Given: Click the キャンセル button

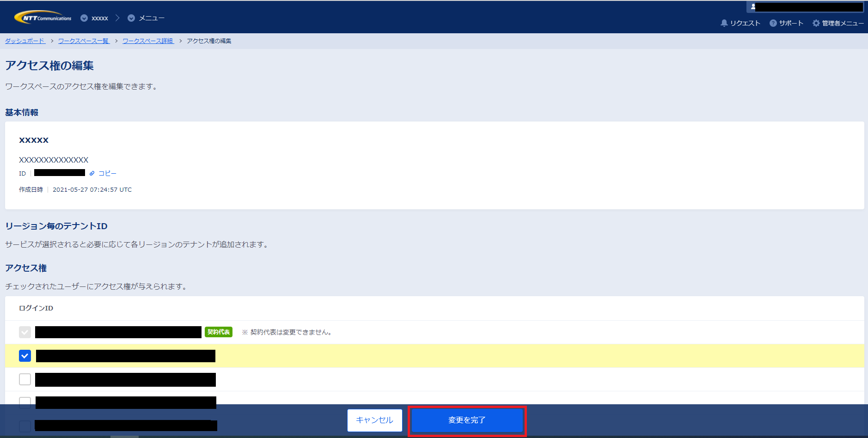Looking at the screenshot, I should (374, 420).
